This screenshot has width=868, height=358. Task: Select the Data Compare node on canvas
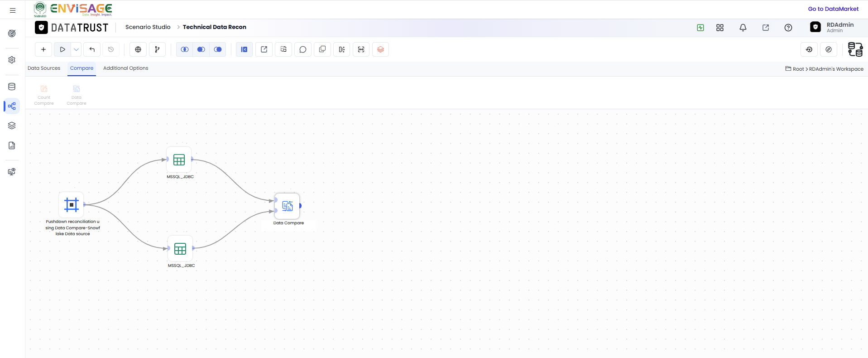(x=288, y=206)
